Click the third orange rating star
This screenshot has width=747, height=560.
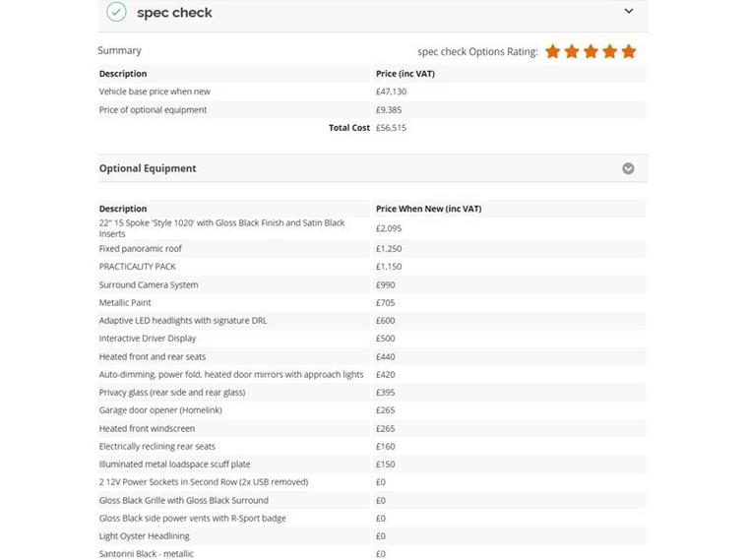tap(591, 51)
